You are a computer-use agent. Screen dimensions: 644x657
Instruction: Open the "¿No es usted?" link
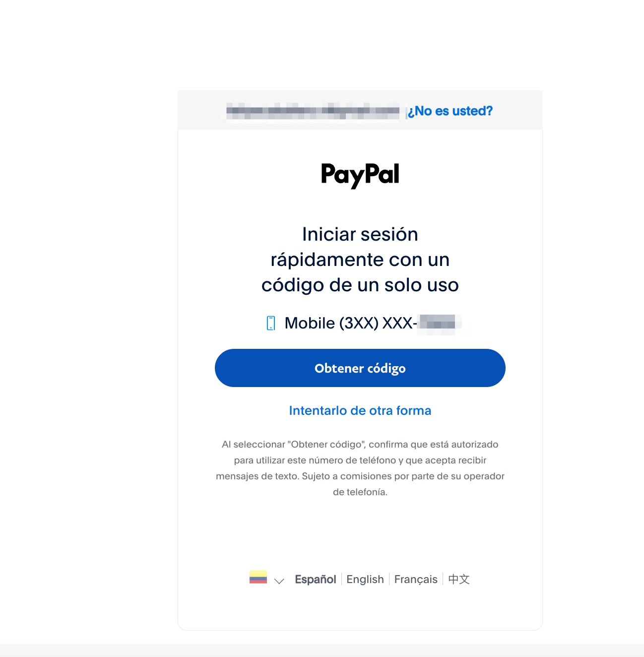450,111
